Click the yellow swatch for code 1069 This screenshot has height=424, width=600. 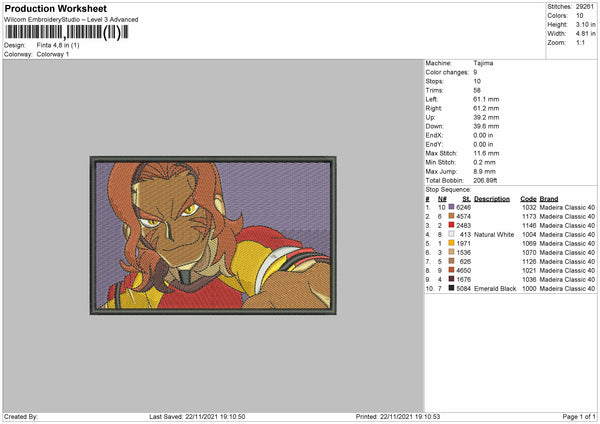(x=451, y=243)
